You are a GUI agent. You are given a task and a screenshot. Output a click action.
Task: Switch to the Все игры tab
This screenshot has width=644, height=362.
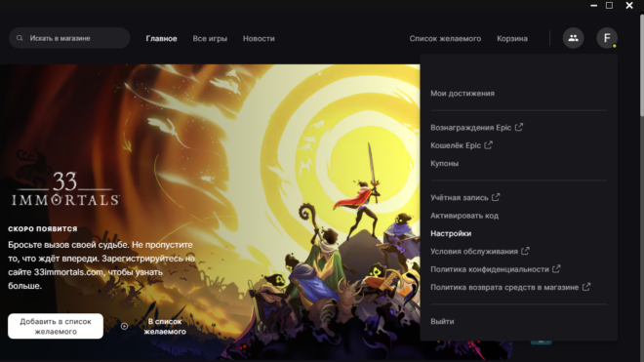coord(210,39)
